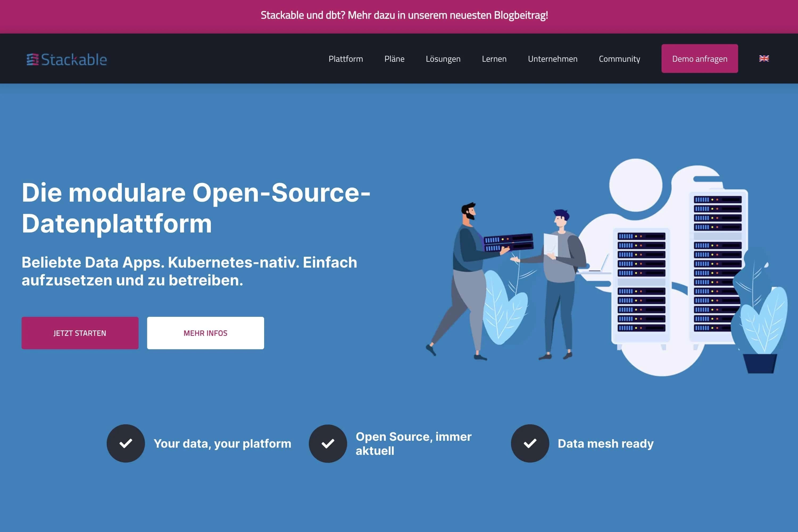
Task: Expand the Lösungen navigation menu
Action: [443, 59]
